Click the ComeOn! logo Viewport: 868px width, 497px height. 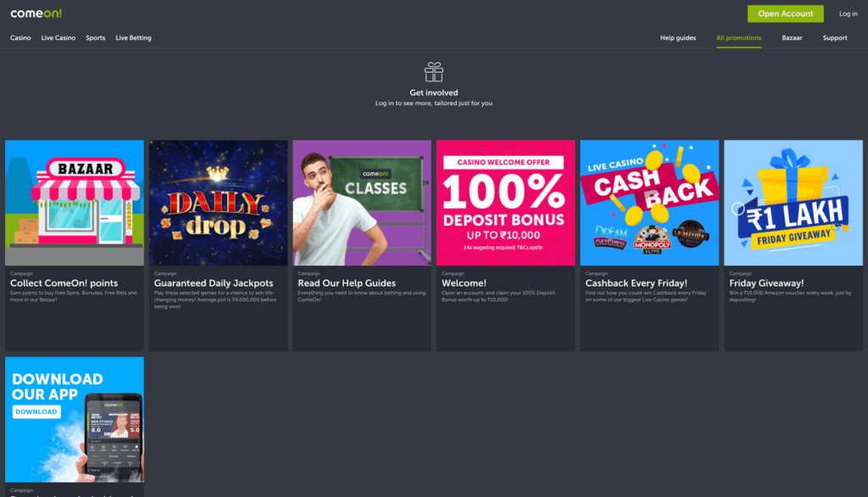36,14
